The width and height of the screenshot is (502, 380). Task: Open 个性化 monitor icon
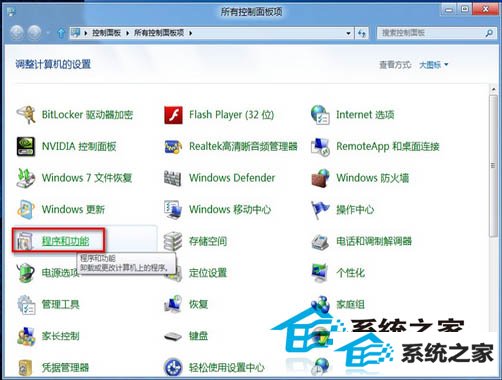click(320, 273)
